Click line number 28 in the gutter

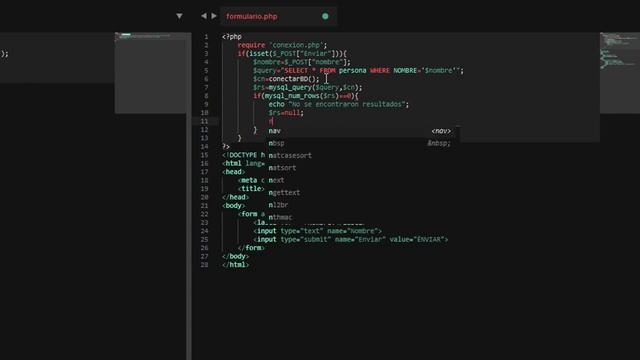tap(204, 265)
